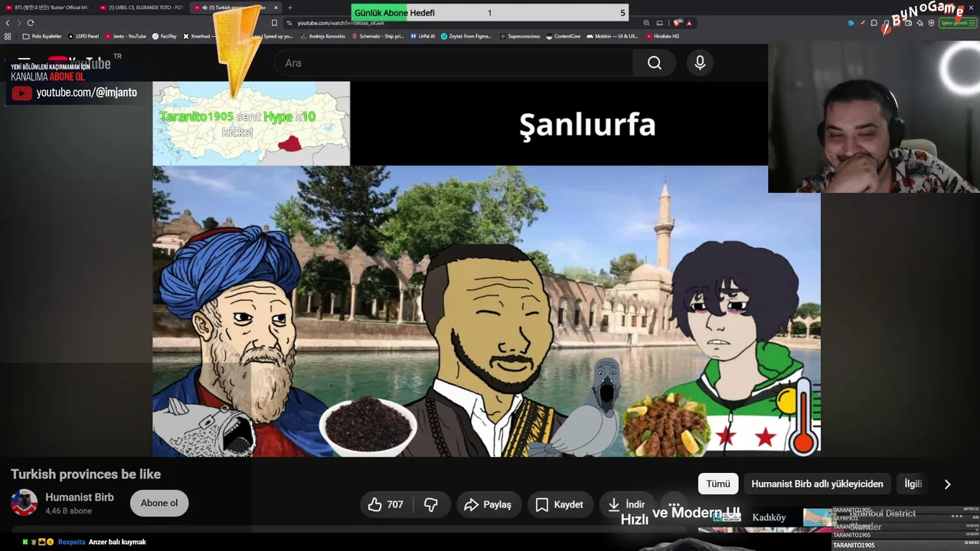This screenshot has height=551, width=980.
Task: Click the blue globe extension icon
Action: (851, 23)
